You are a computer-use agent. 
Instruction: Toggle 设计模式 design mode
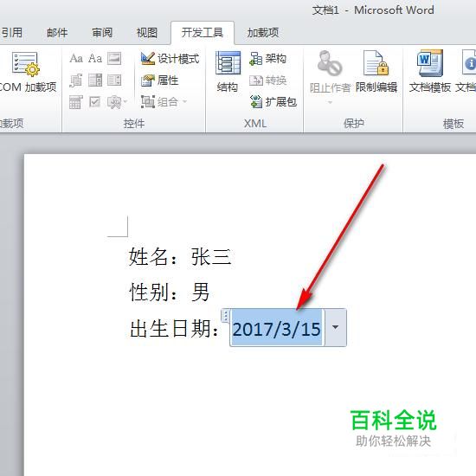click(x=170, y=58)
